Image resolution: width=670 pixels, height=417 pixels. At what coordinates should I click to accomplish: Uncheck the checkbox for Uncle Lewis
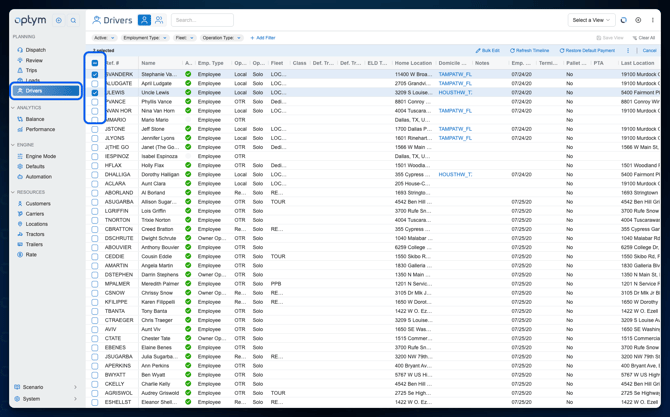coord(95,93)
